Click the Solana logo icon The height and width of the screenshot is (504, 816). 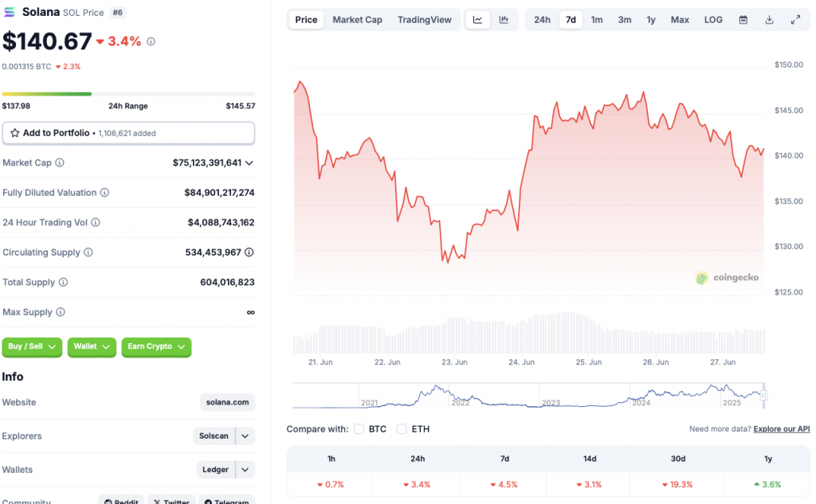tap(10, 12)
